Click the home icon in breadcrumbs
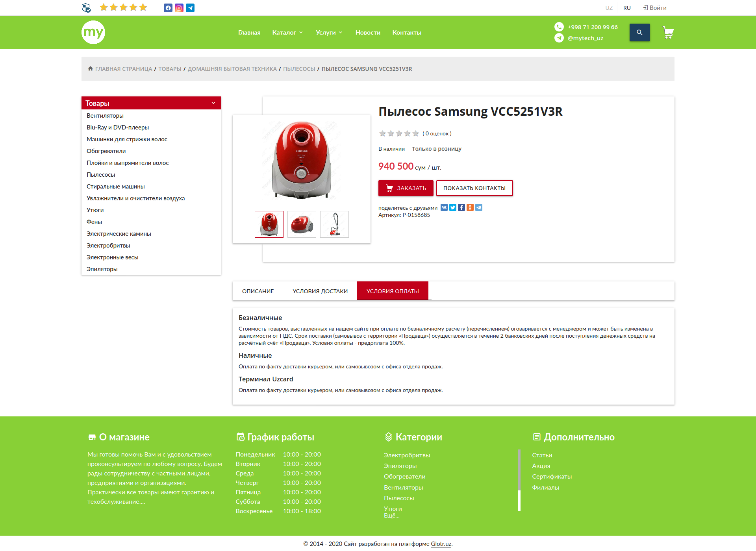This screenshot has width=756, height=551. click(x=90, y=68)
